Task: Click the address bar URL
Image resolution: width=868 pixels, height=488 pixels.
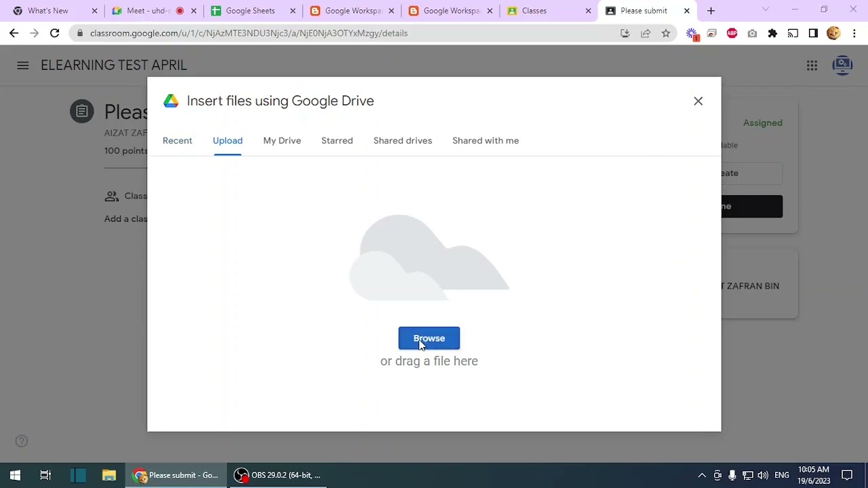Action: pos(249,33)
